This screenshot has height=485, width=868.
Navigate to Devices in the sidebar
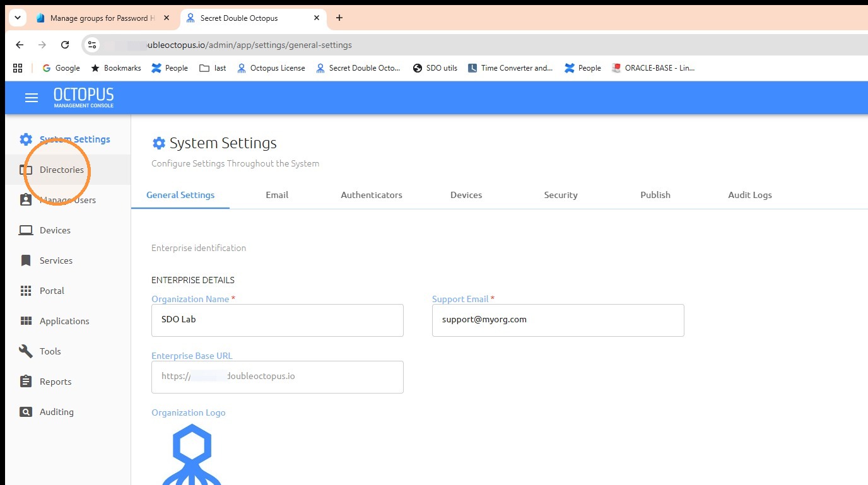(x=68, y=230)
